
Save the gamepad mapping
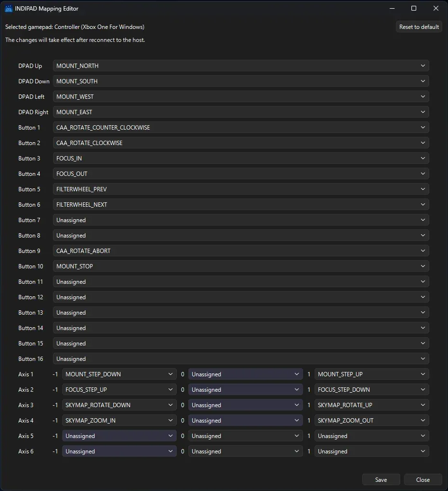coord(381,480)
